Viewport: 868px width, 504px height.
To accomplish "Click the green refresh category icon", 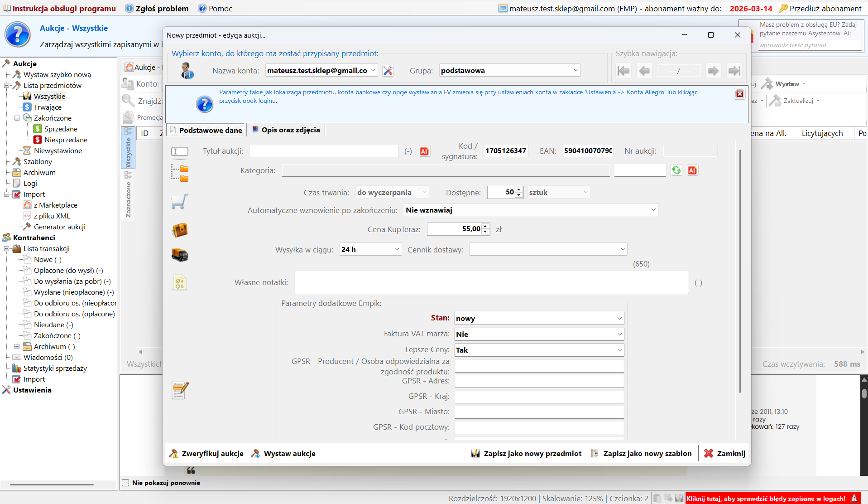I will [676, 170].
